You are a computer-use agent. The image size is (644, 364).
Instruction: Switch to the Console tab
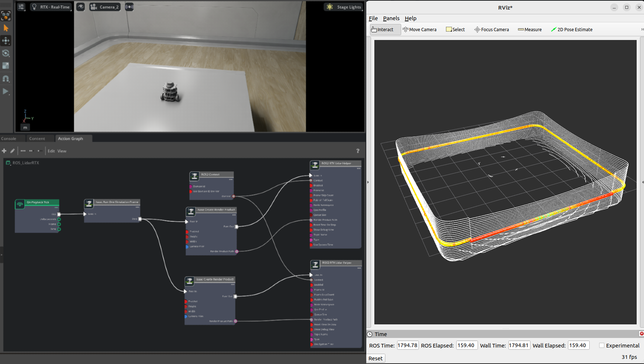click(x=9, y=139)
